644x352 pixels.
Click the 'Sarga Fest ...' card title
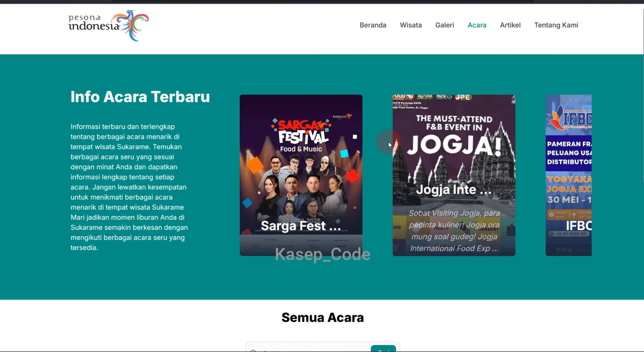(x=301, y=225)
